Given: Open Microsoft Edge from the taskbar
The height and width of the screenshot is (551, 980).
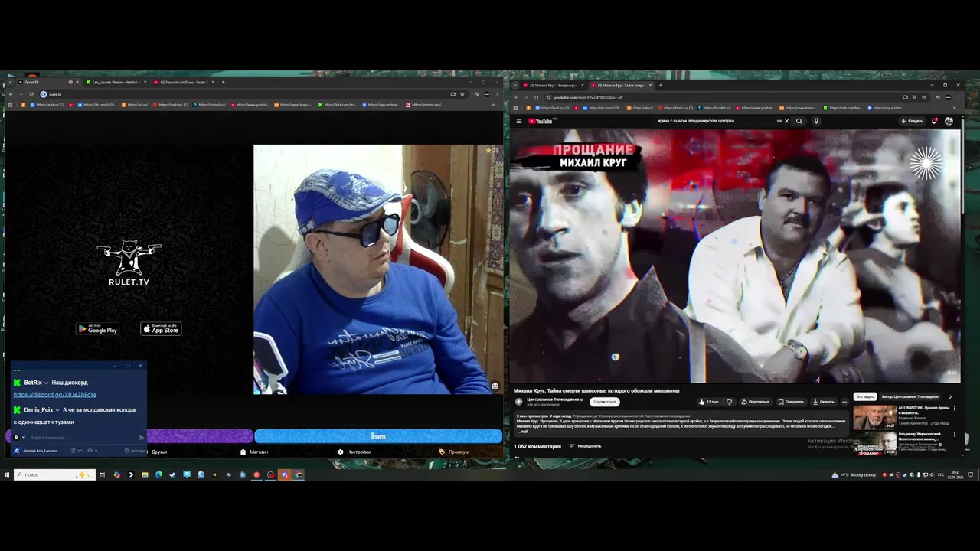Looking at the screenshot, I should pyautogui.click(x=158, y=474).
